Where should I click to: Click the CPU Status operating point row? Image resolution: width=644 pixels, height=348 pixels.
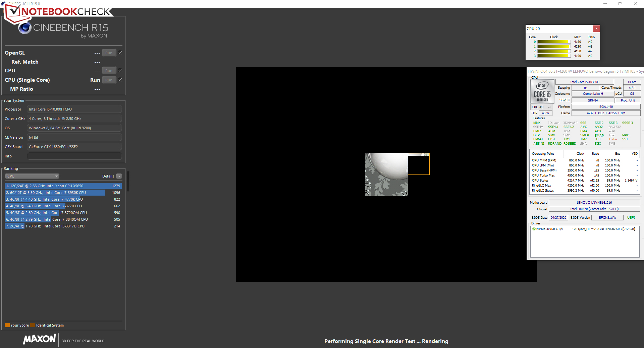click(x=585, y=181)
